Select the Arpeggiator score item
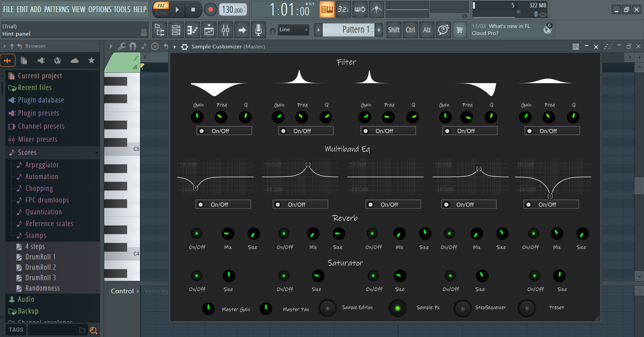Image resolution: width=644 pixels, height=337 pixels. pyautogui.click(x=42, y=165)
